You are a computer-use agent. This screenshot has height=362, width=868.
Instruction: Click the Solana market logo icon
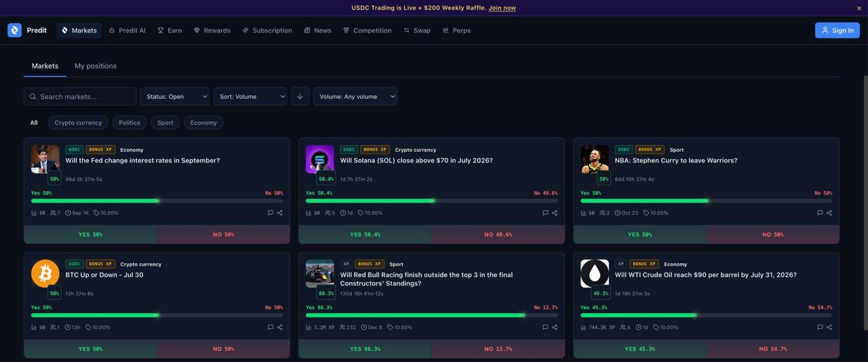320,159
